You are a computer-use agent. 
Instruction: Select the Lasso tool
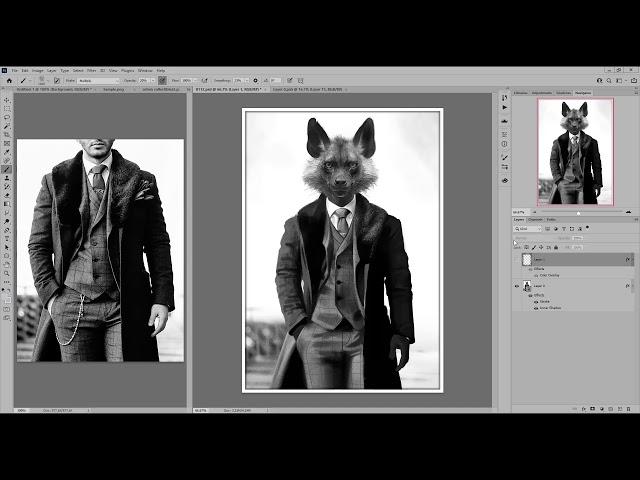pos(7,117)
